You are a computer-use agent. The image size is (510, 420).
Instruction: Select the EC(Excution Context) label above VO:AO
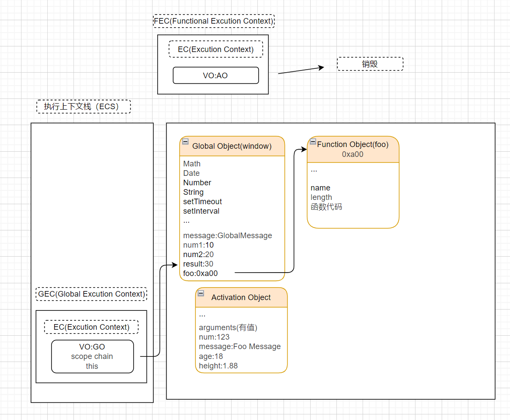pyautogui.click(x=216, y=49)
